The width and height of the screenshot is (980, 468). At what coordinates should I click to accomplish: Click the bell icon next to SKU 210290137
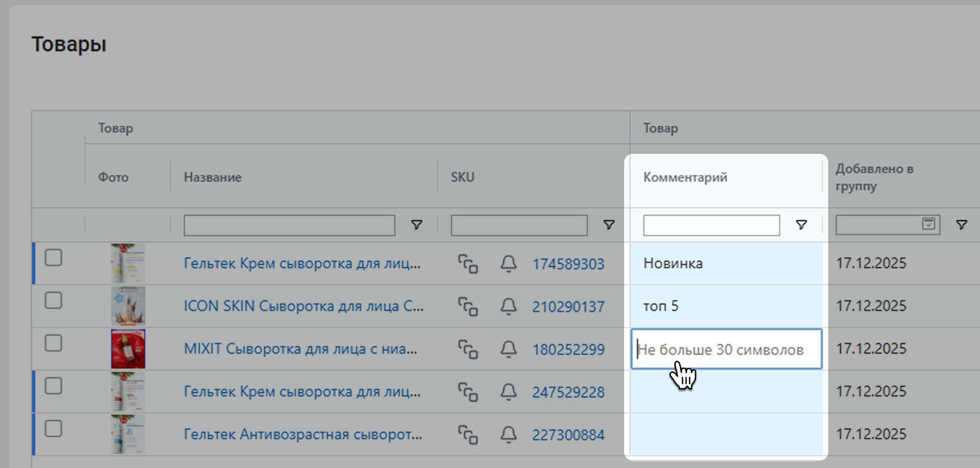pos(508,306)
